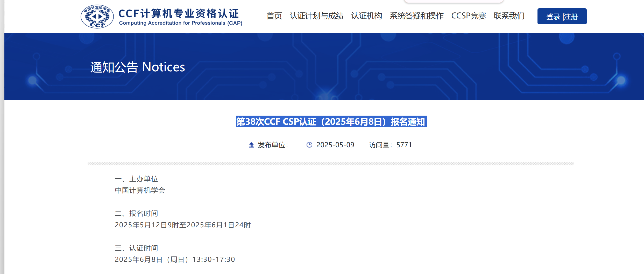Navigate to 联系我们
The width and height of the screenshot is (644, 274).
(509, 16)
